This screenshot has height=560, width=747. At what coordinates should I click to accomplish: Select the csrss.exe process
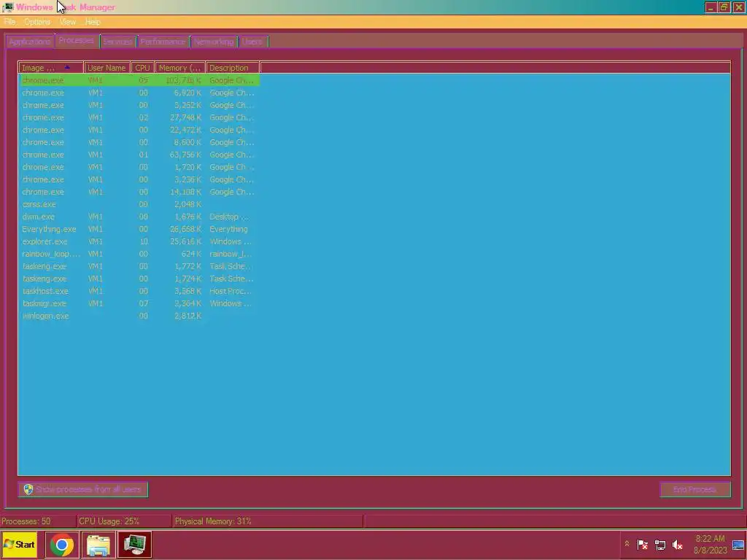pos(139,204)
